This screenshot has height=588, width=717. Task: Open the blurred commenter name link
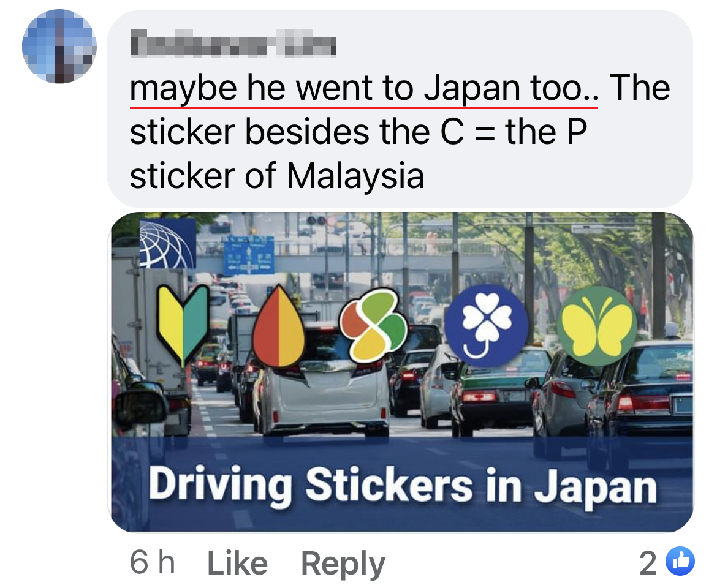tap(233, 43)
